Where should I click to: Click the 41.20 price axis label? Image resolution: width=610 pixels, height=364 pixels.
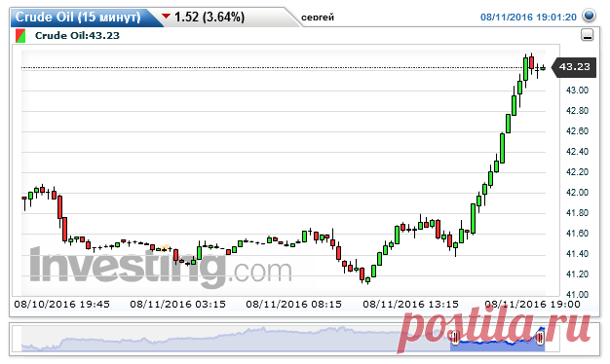coord(577,274)
